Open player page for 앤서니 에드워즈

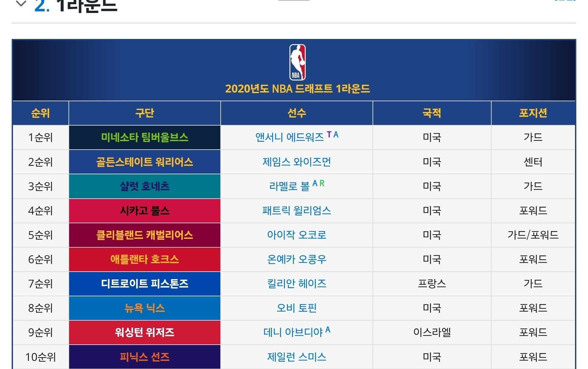coord(289,137)
